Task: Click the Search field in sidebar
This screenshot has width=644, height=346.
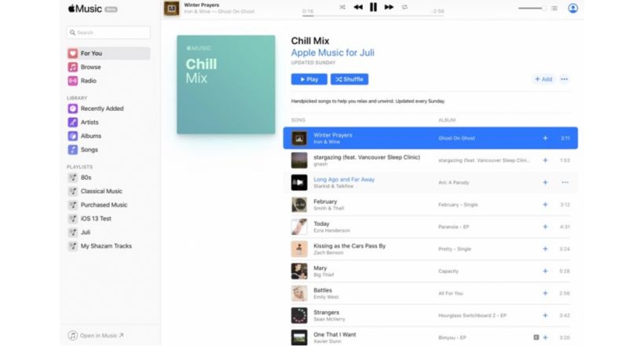Action: coord(108,32)
